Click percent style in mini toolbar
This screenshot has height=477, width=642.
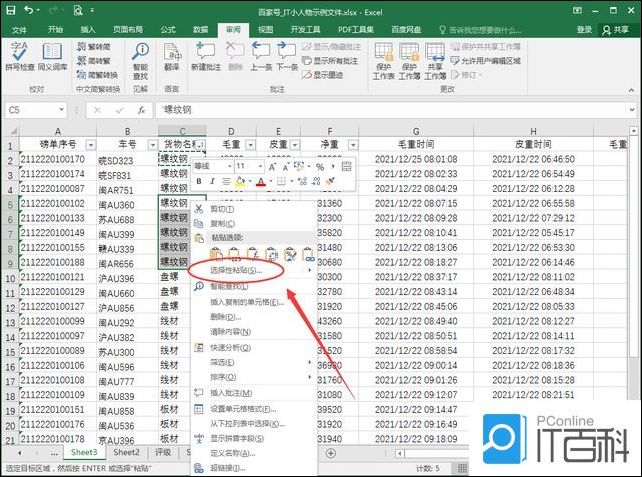pos(320,166)
